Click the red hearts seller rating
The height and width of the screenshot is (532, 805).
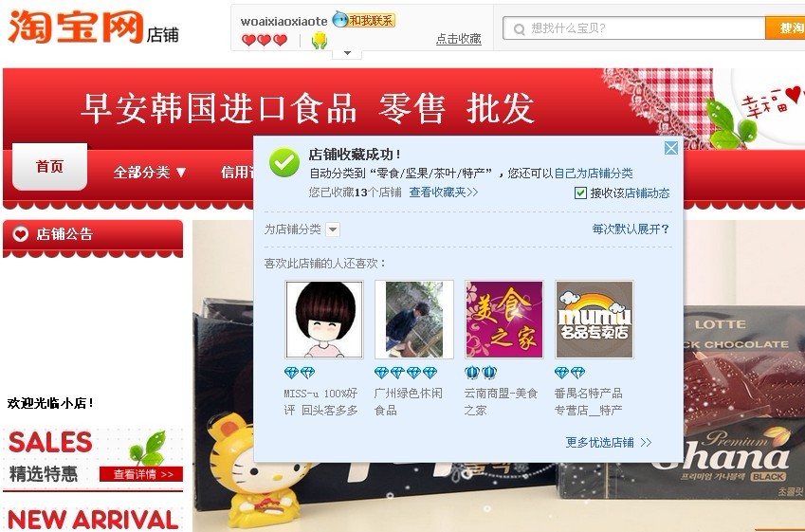265,40
